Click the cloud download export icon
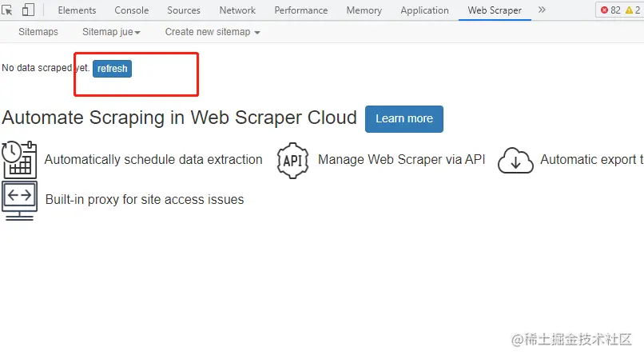Screen dimensions: 644x359 pos(515,161)
